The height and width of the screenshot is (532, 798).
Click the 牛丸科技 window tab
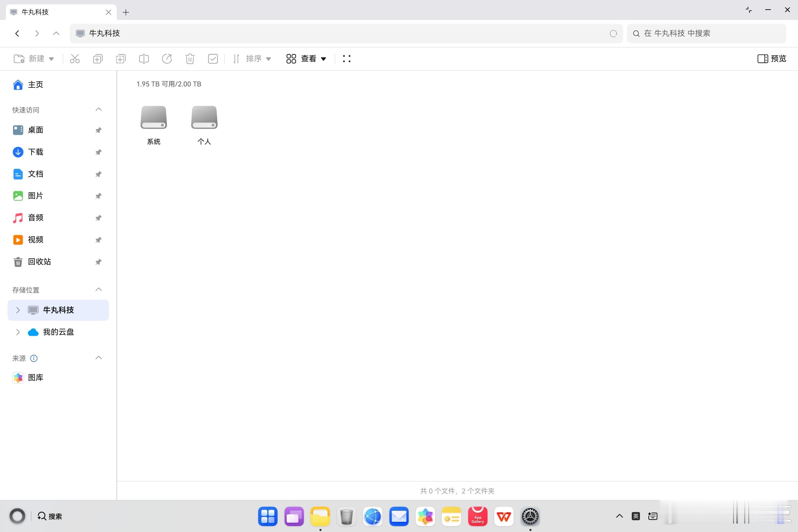pos(61,12)
